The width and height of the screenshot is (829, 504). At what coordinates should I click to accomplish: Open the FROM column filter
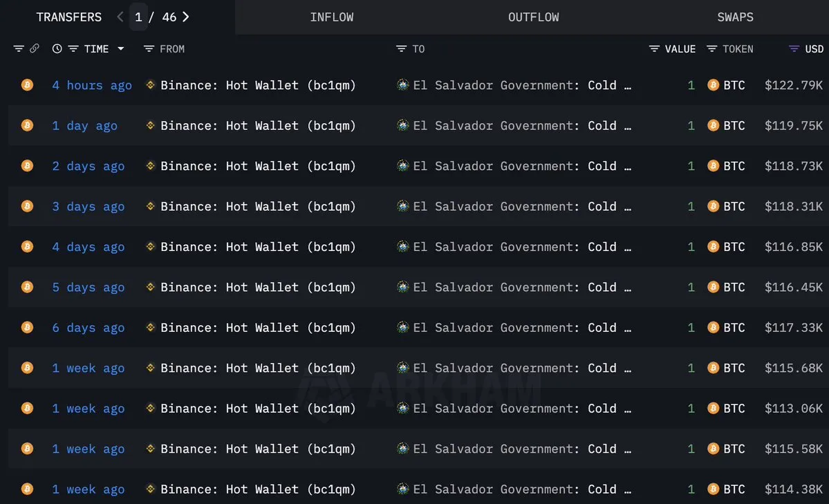tap(149, 48)
